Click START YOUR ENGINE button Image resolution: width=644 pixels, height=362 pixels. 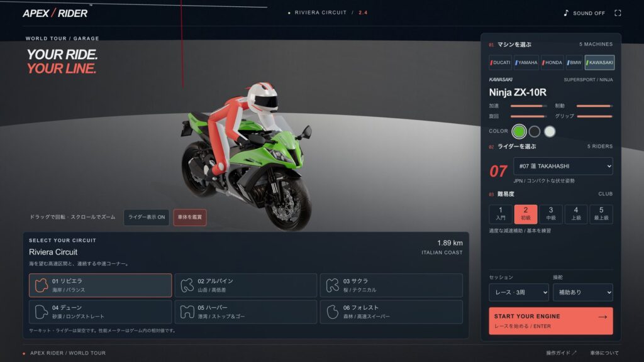tap(551, 321)
